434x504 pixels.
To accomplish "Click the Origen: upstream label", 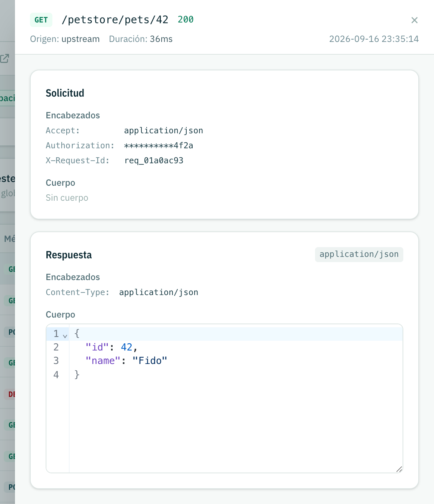I will tap(65, 39).
